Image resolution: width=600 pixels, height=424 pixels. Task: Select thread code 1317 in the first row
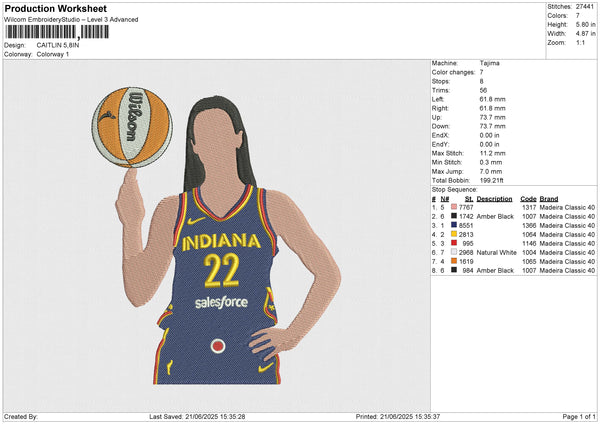[529, 207]
